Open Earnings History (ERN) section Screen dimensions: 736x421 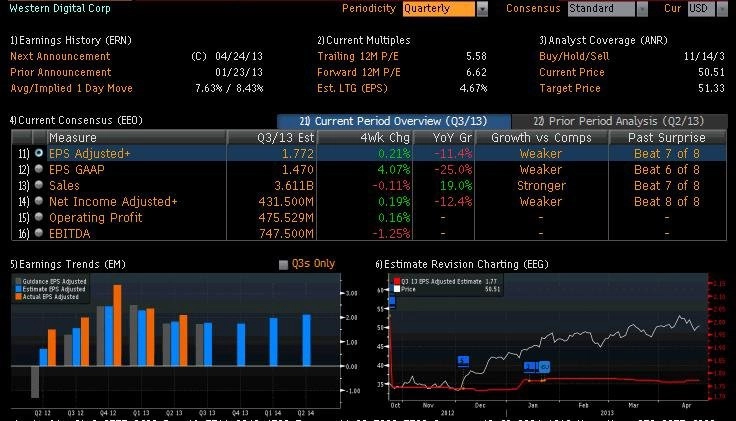pos(71,40)
